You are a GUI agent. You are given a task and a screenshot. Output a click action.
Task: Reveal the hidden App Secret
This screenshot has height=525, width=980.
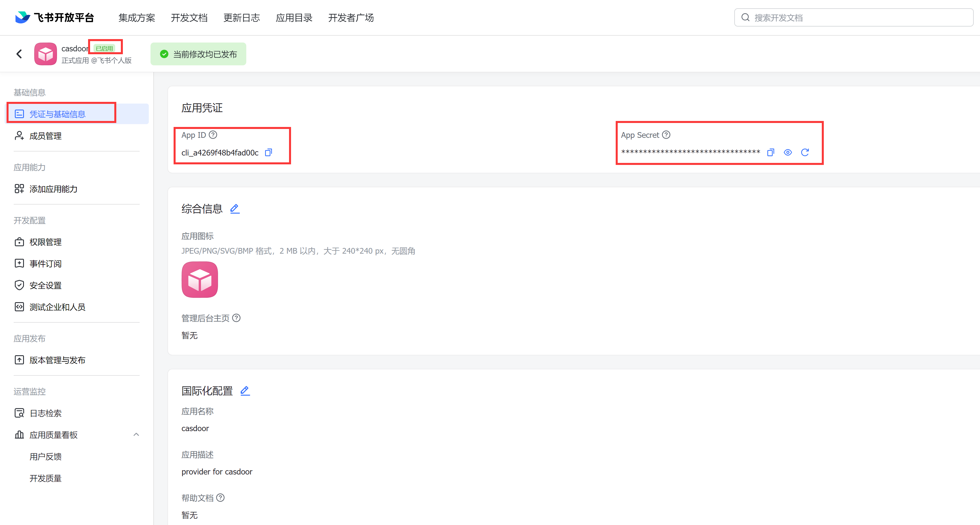(788, 152)
